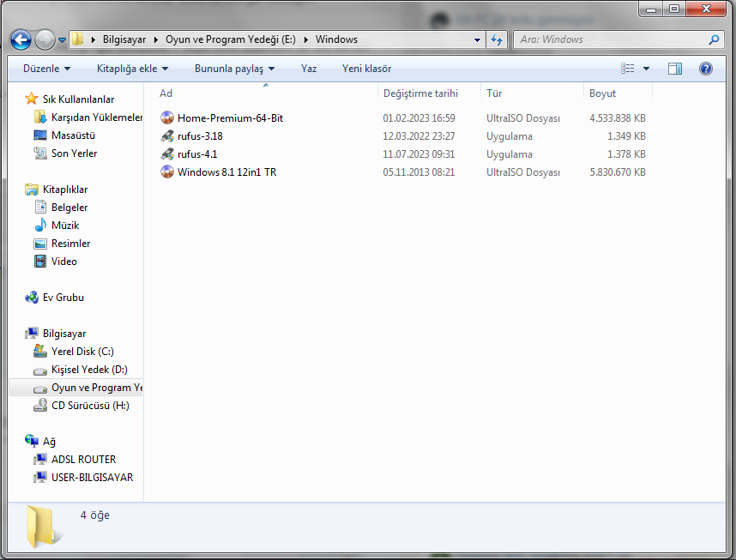Open the recent pages dropdown arrow

coord(62,40)
